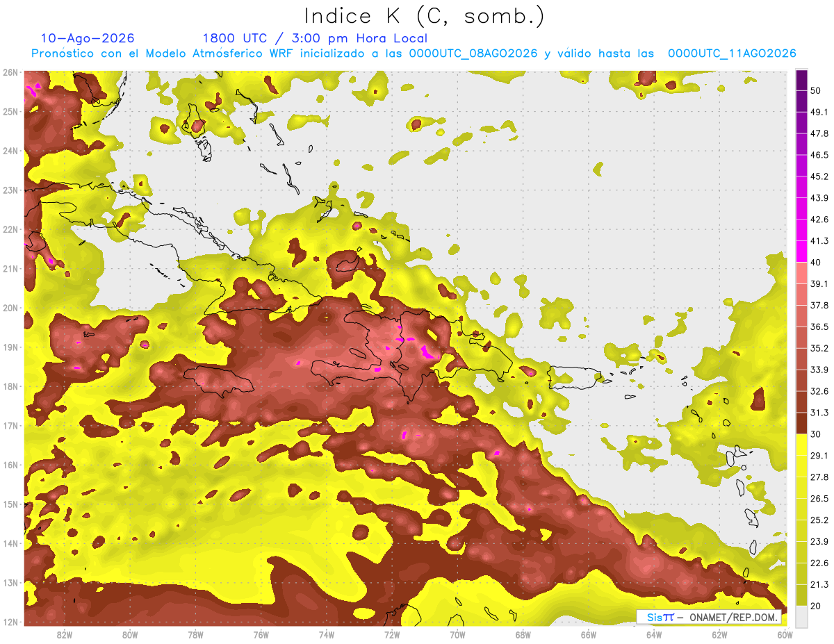
Task: Click the dark purple top colorbar segment above 50
Action: pos(801,81)
